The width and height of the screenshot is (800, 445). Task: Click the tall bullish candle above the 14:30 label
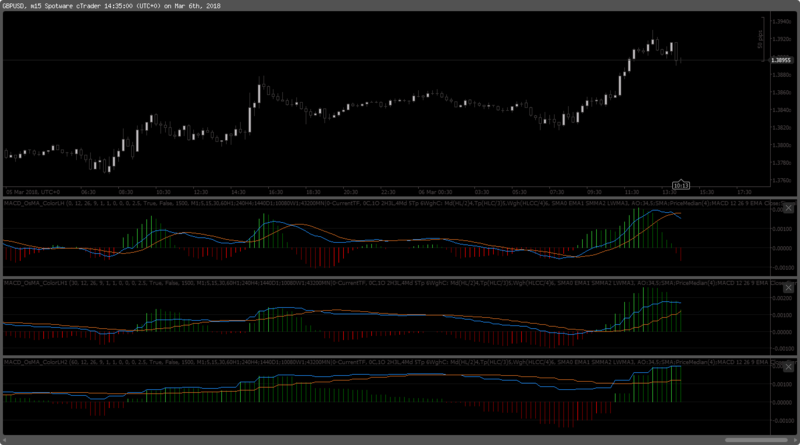248,118
